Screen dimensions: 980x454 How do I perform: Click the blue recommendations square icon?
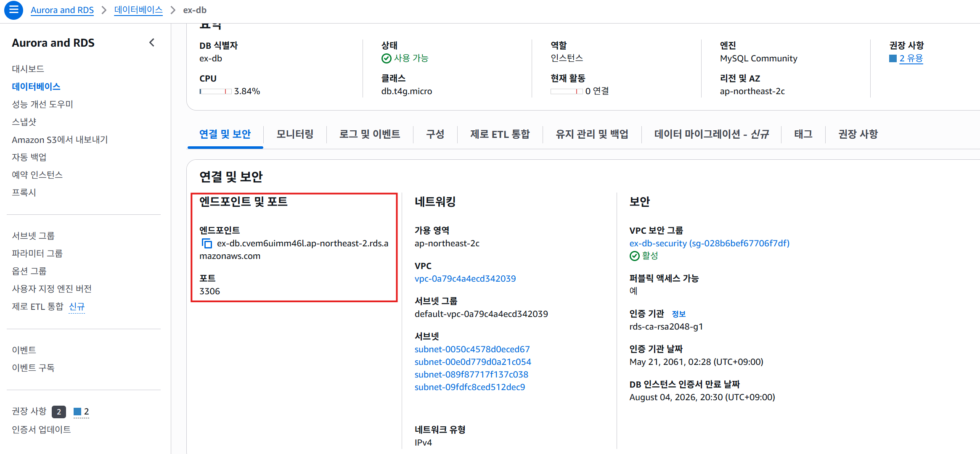pos(893,58)
